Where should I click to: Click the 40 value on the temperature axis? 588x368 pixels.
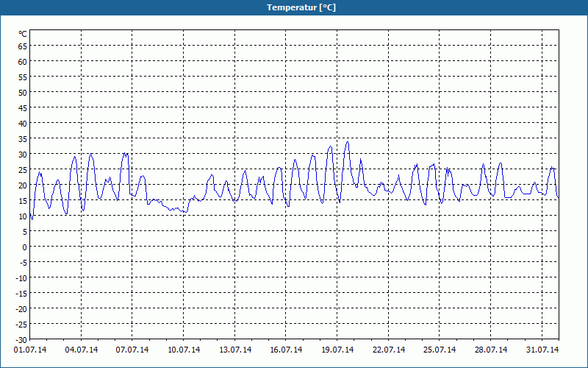coord(23,124)
